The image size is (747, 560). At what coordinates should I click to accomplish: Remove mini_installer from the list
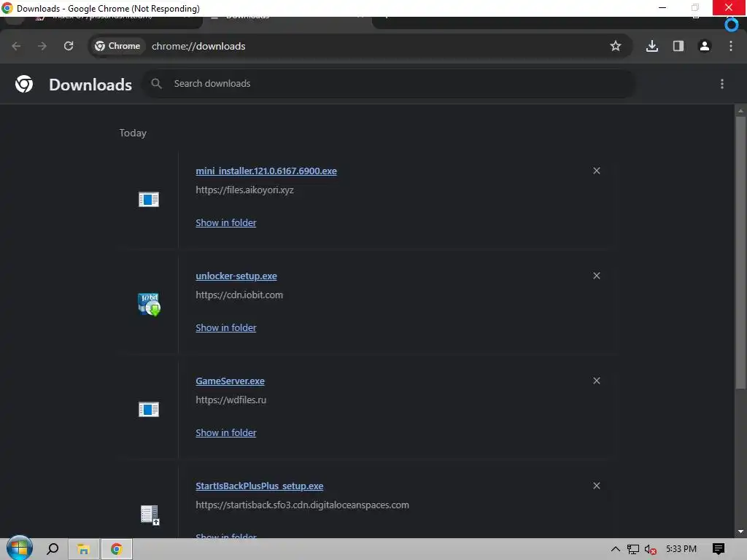point(597,171)
